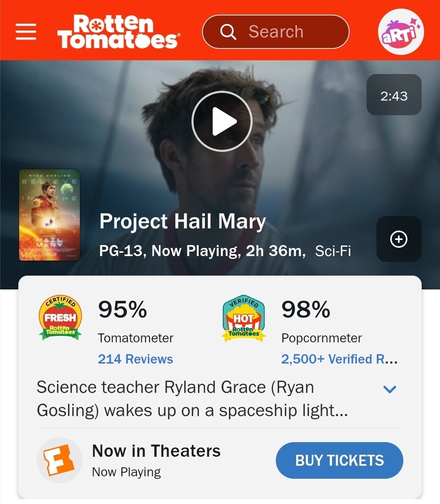The width and height of the screenshot is (440, 504).
Task: Open the aRTi assistant avatar
Action: [x=401, y=32]
